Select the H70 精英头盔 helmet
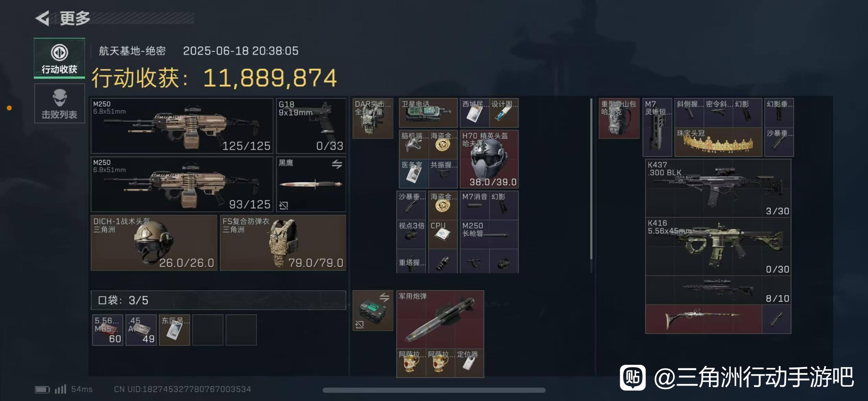Viewport: 868px width, 401px height. point(489,159)
